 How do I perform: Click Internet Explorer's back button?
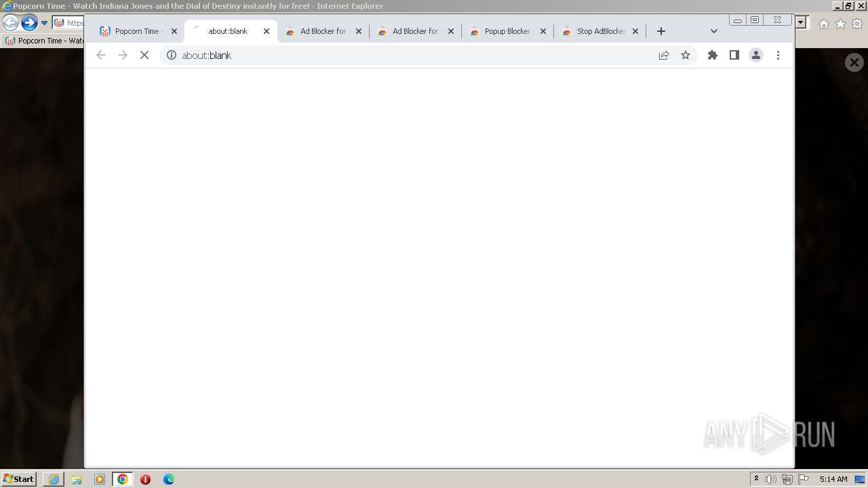click(x=10, y=22)
